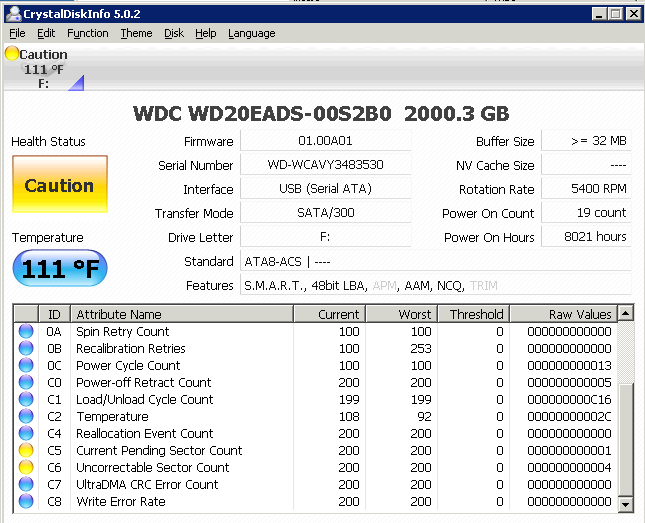
Task: Click the blue status dot for Power-off Retract Count
Action: (x=26, y=382)
